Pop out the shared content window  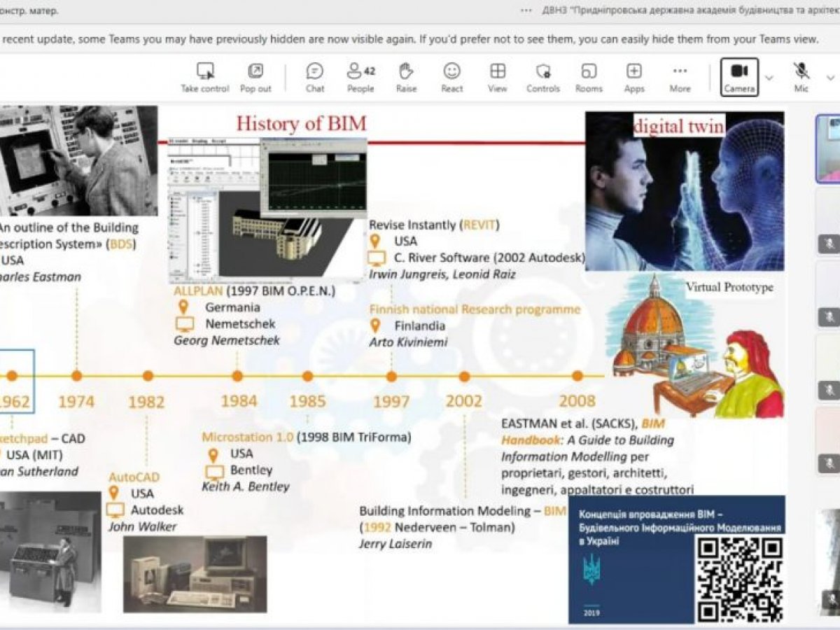[255, 71]
